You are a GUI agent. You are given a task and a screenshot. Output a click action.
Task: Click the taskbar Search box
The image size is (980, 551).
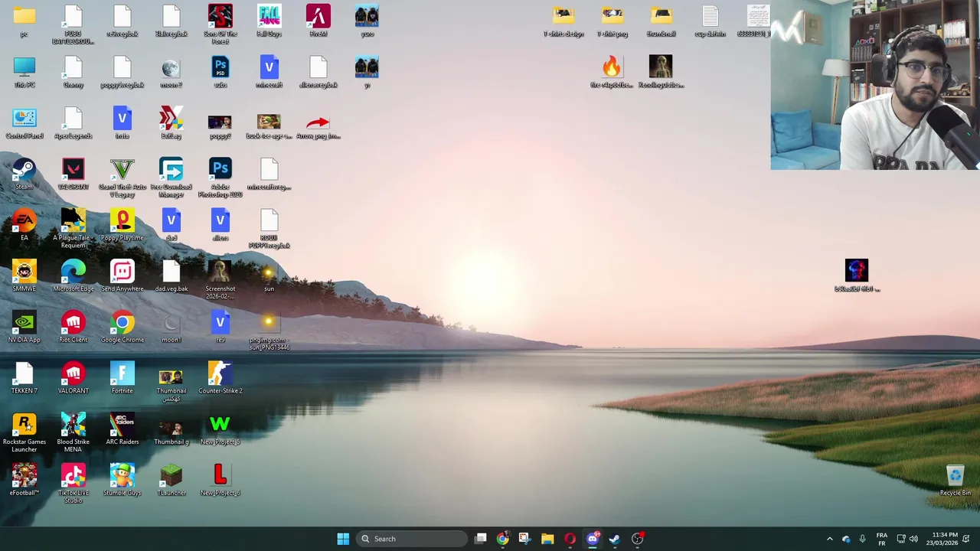pyautogui.click(x=413, y=539)
